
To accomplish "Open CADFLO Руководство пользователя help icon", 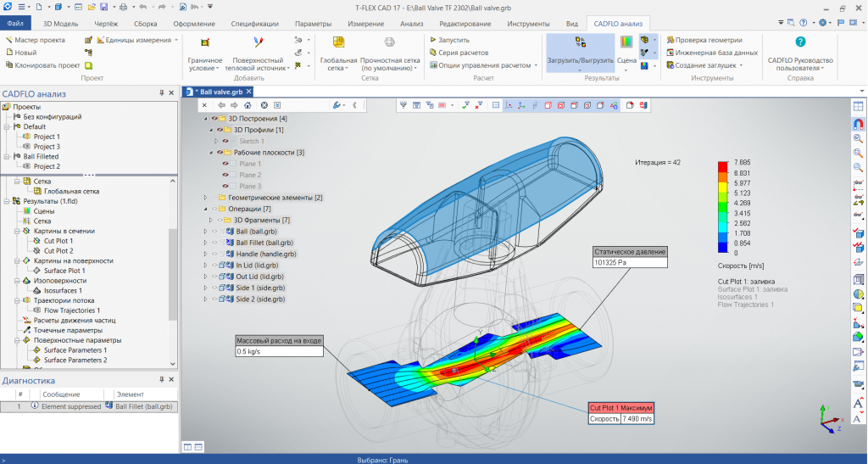I will click(x=800, y=42).
